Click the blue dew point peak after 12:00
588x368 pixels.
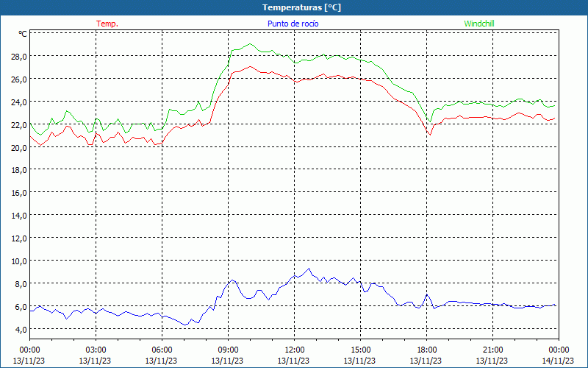tap(309, 269)
